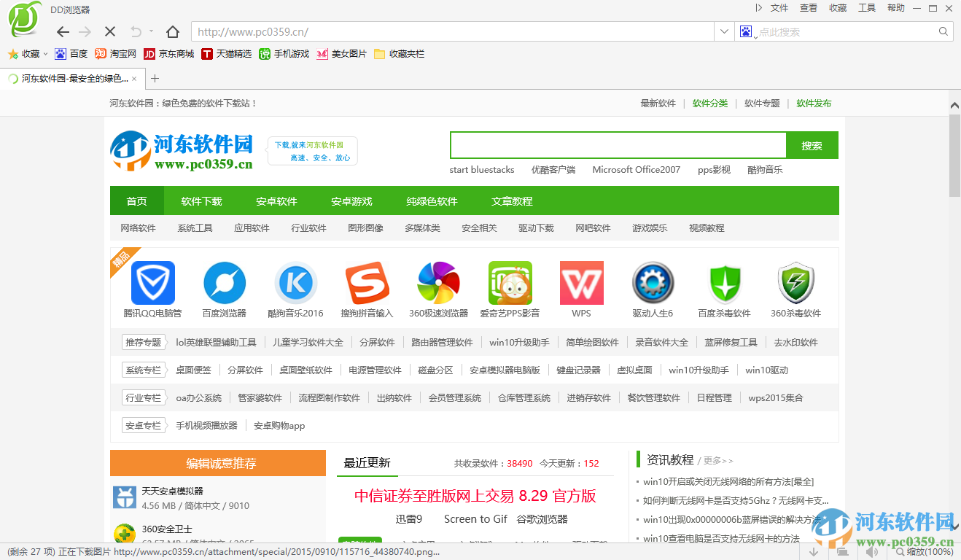
Task: Click the 360杀毒软件 shield icon
Action: [x=795, y=283]
